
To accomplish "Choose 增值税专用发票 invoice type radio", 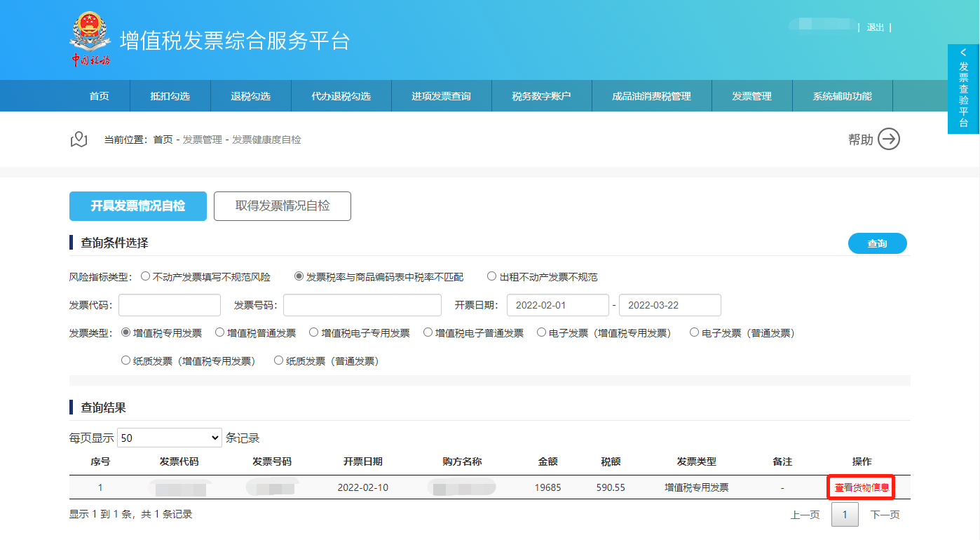I will click(126, 332).
